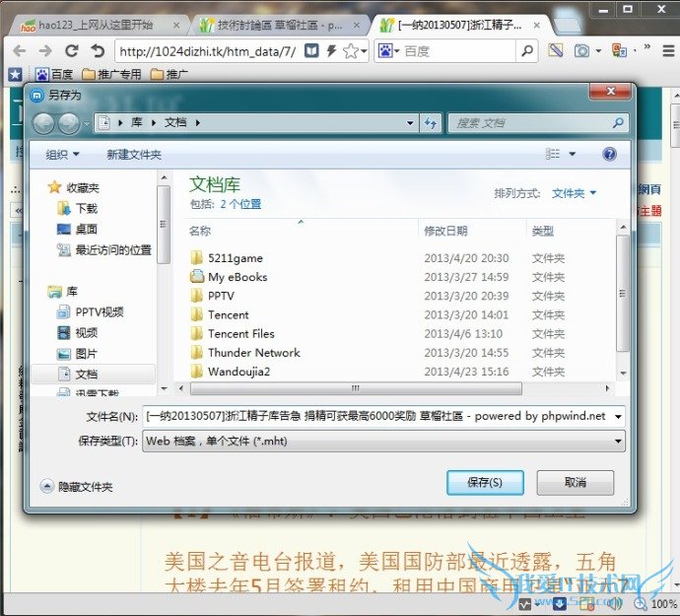This screenshot has height=616, width=680.
Task: Expand the 文档 breadcrumb arrow
Action: coord(198,123)
